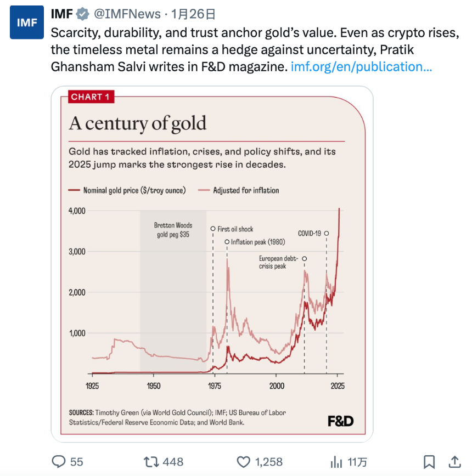The image size is (472, 476).
Task: Open the chart image attachment
Action: click(211, 263)
